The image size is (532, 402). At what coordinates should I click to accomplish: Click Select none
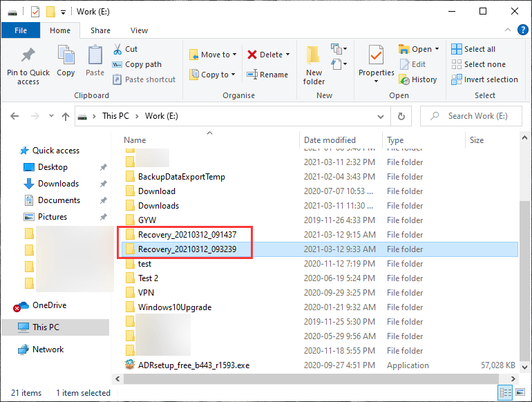478,64
